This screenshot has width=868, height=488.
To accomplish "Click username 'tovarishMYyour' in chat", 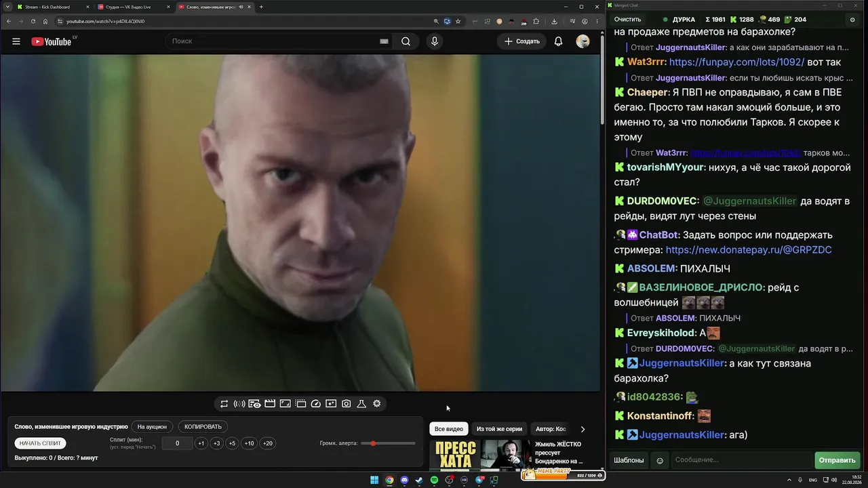I will 665,167.
